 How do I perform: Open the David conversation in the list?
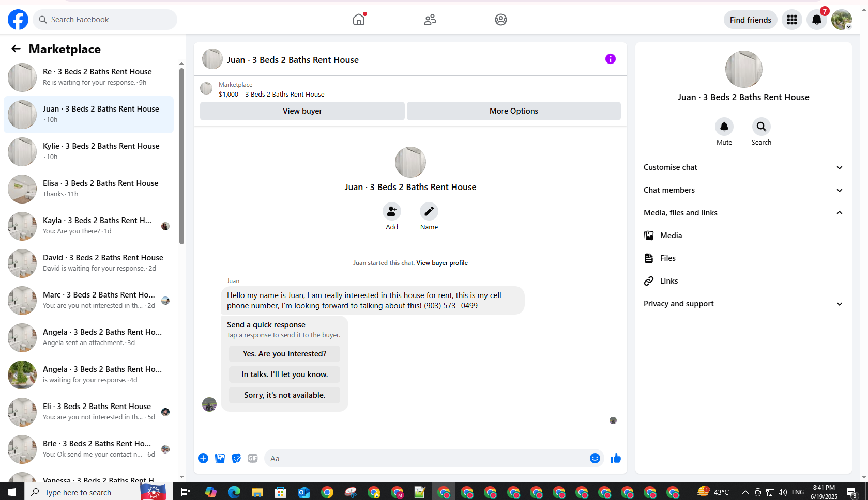89,263
